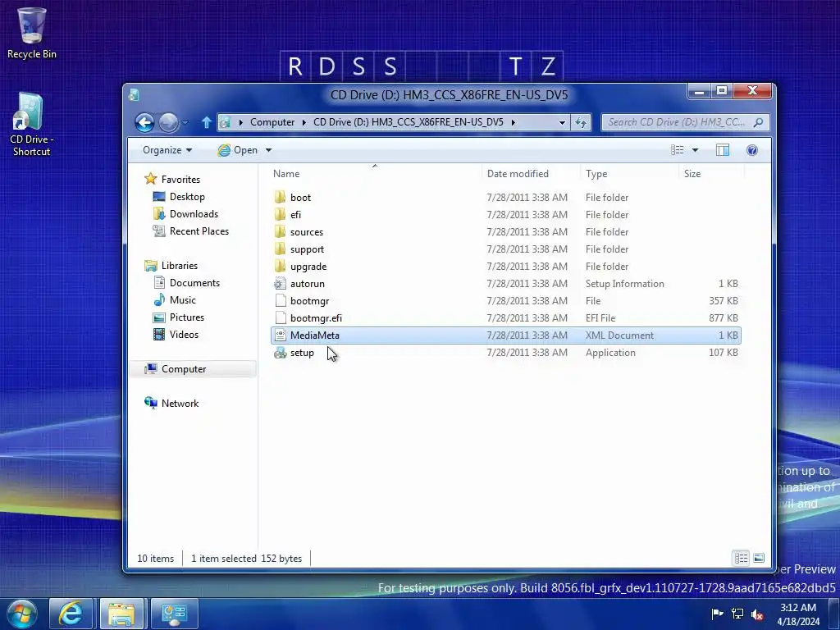
Task: Open Recent Places in Favorites
Action: pyautogui.click(x=199, y=231)
